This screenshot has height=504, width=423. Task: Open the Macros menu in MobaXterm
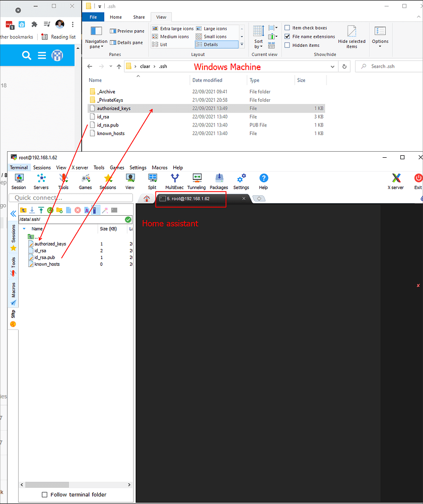[160, 167]
